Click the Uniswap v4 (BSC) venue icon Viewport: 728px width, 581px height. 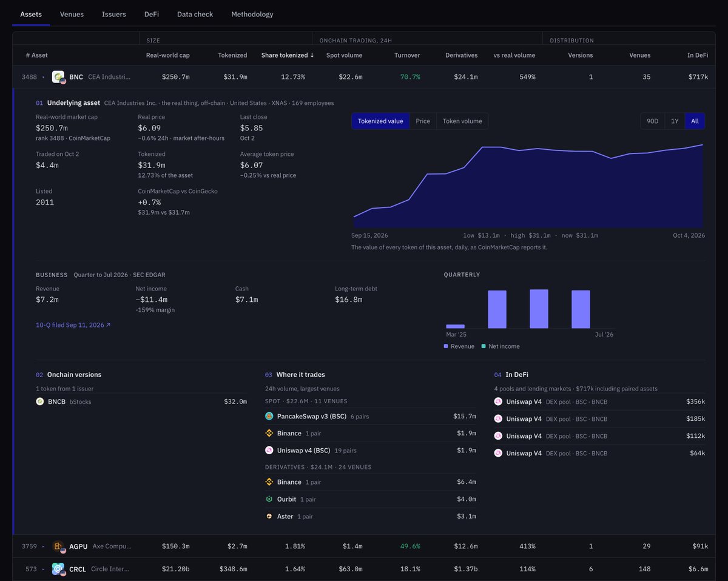(x=269, y=451)
